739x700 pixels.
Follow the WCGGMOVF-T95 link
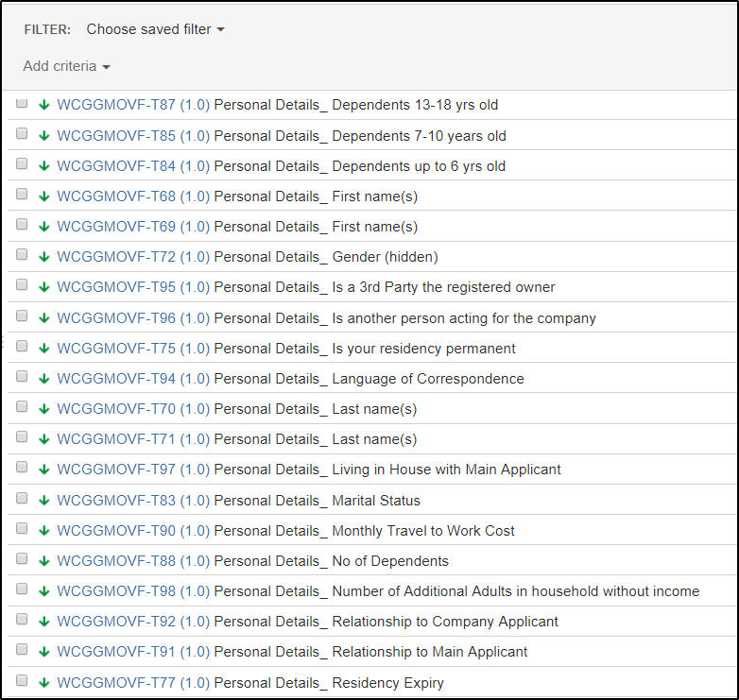pyautogui.click(x=133, y=287)
